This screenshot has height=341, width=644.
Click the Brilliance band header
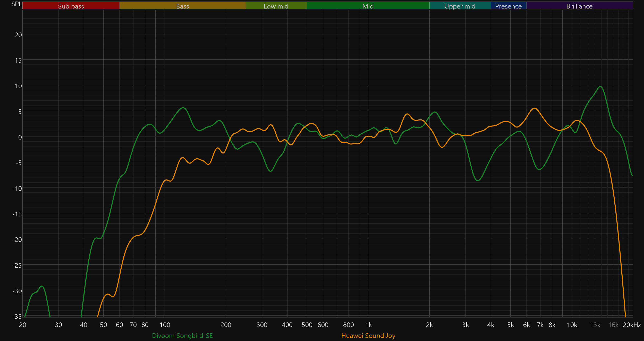click(x=579, y=6)
